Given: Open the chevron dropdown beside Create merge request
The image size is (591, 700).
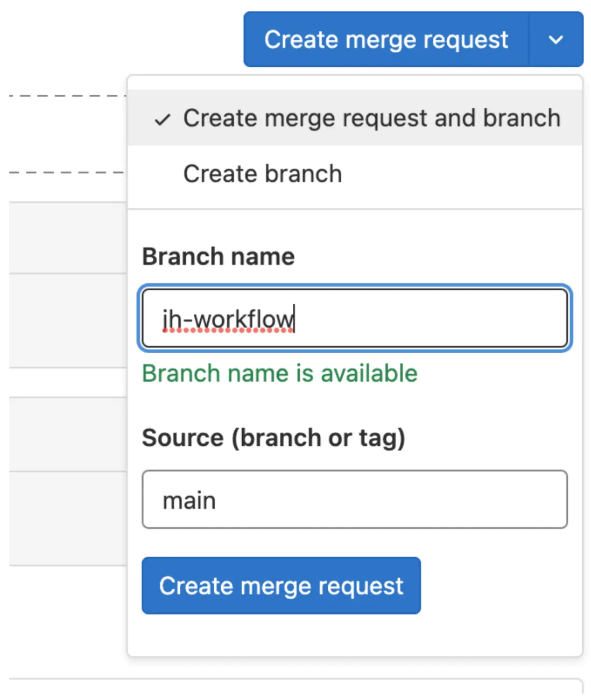Looking at the screenshot, I should click(555, 40).
